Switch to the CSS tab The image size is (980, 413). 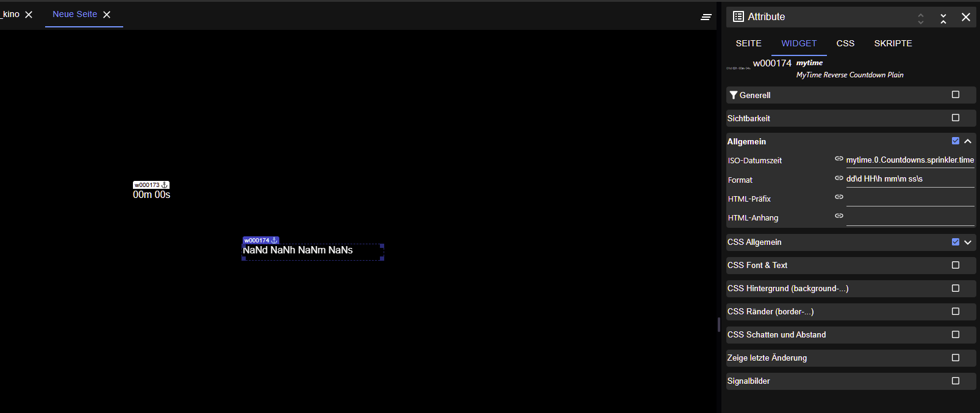(845, 43)
